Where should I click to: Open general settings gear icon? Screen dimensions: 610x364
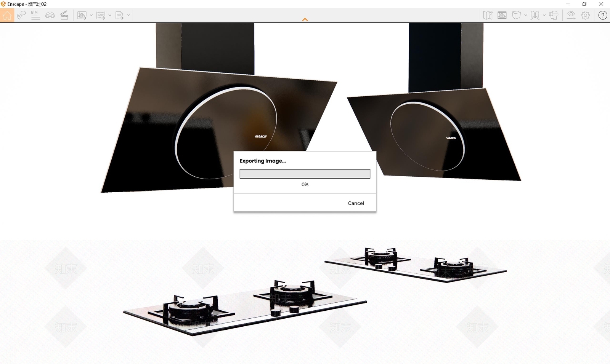point(586,15)
